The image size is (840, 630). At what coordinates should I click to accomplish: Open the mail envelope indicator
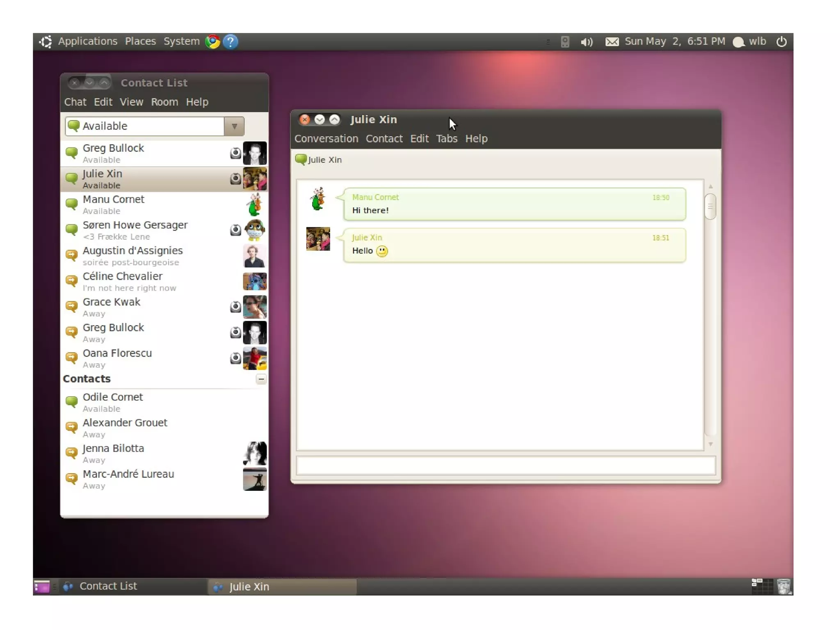(612, 41)
